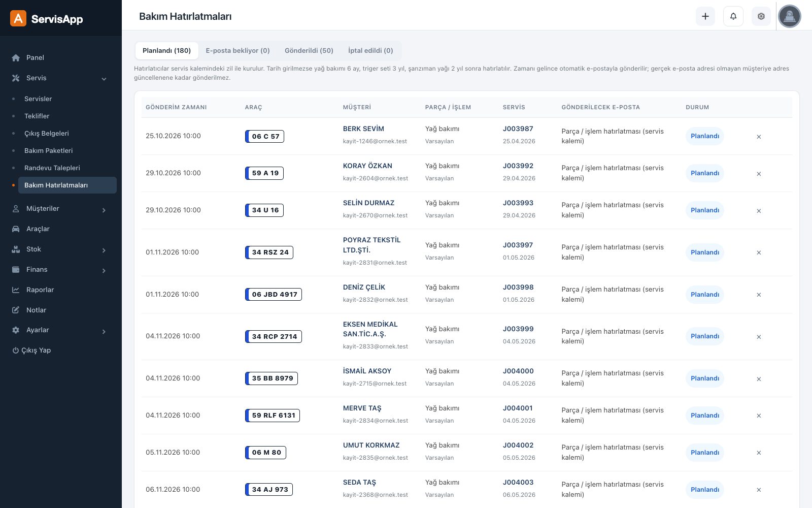Click the Stok boxes icon
Image resolution: width=812 pixels, height=508 pixels.
tap(16, 249)
